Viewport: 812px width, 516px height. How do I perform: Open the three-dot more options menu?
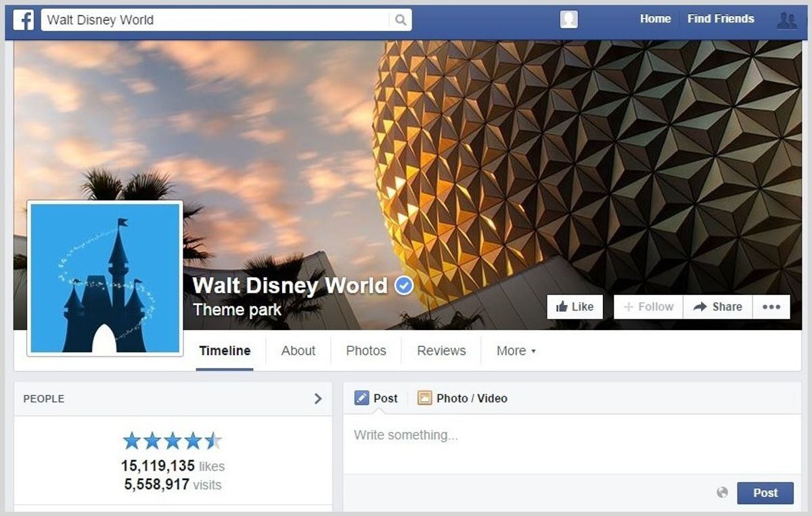tap(771, 307)
